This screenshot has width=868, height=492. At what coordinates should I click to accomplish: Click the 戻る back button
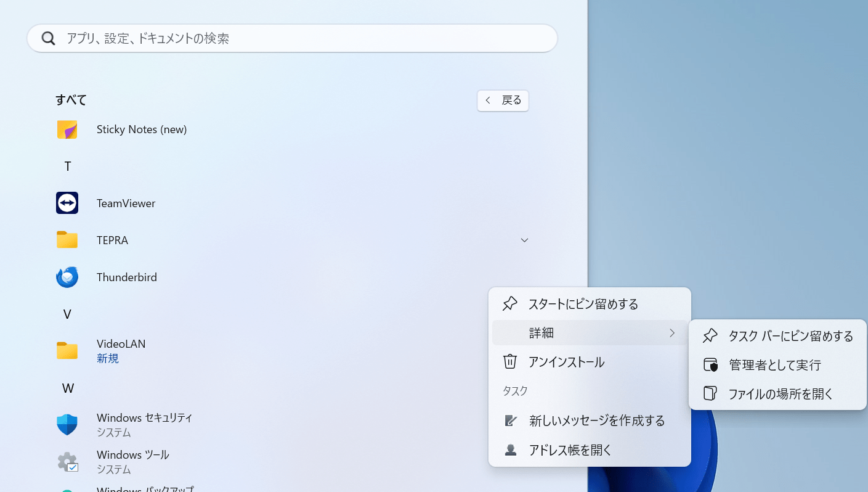tap(503, 100)
